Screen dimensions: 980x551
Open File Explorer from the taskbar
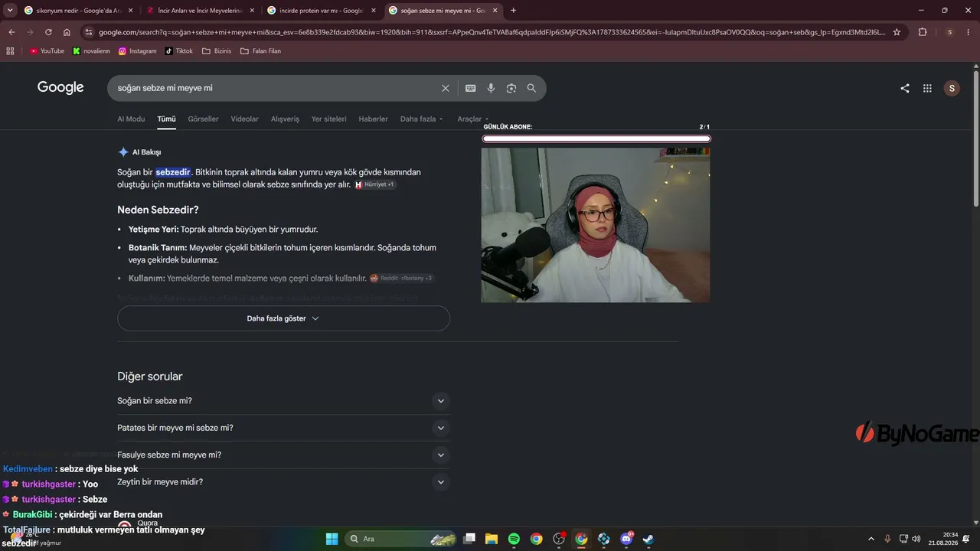coord(492,539)
